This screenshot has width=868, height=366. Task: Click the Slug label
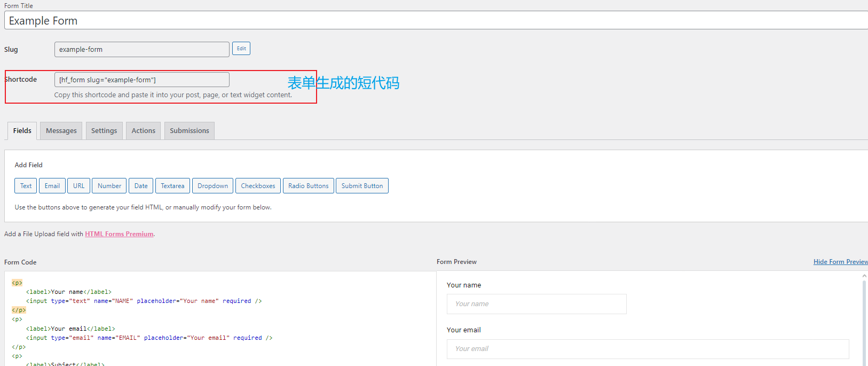(11, 50)
